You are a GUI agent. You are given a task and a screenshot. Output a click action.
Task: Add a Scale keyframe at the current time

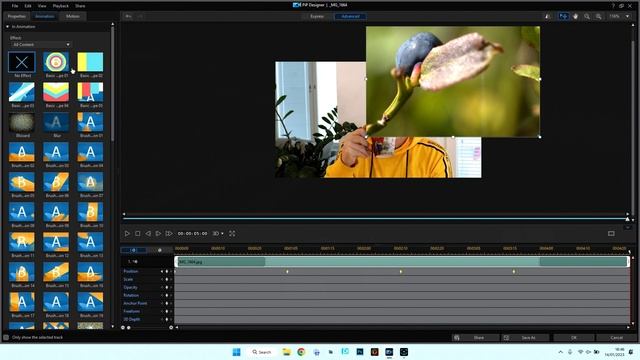[167, 280]
